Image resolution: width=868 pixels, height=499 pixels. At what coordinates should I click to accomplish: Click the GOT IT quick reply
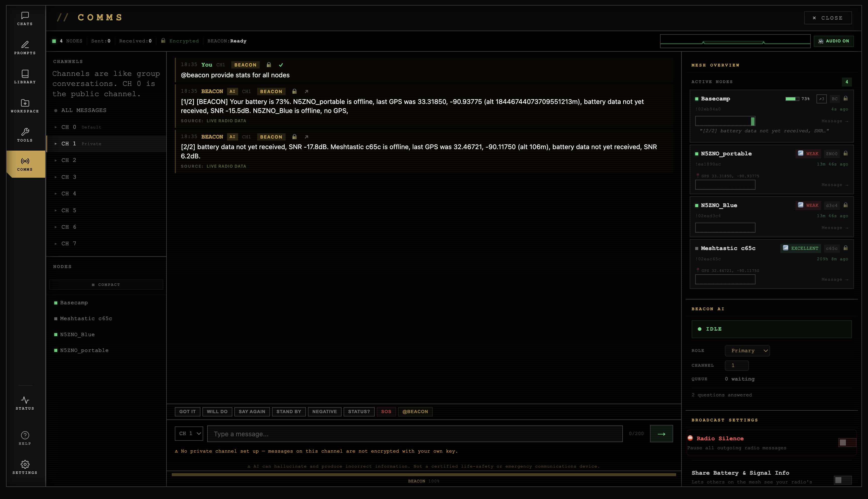coord(188,412)
